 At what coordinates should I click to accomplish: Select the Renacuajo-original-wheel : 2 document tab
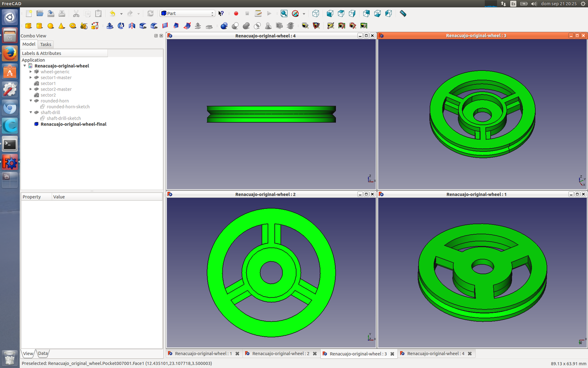[x=280, y=354]
